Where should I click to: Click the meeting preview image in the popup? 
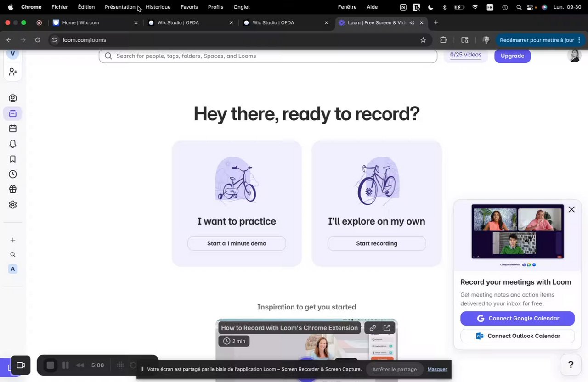coord(517,232)
